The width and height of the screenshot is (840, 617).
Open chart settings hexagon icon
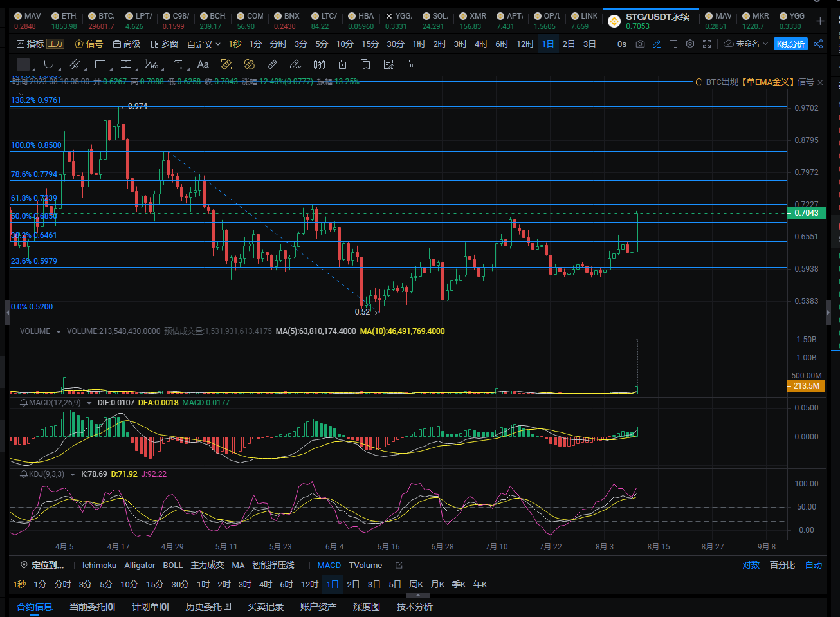[x=690, y=44]
